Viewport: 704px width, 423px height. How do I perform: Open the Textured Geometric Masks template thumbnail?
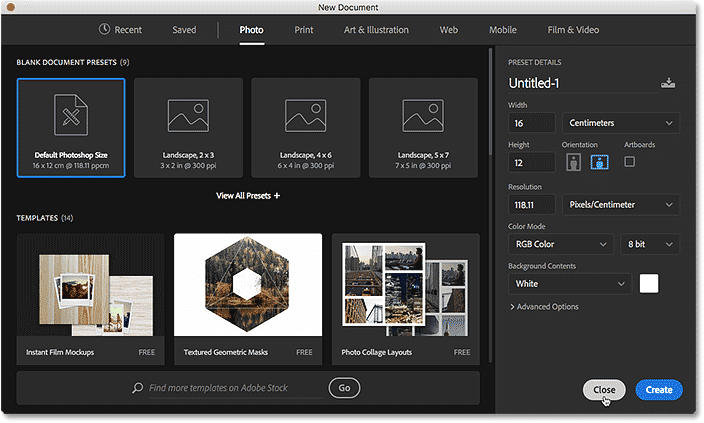coord(248,285)
